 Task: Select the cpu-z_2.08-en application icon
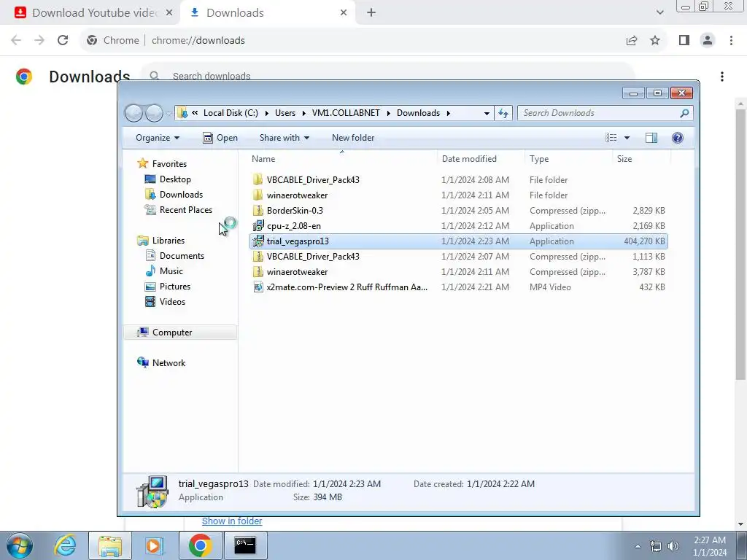point(258,226)
